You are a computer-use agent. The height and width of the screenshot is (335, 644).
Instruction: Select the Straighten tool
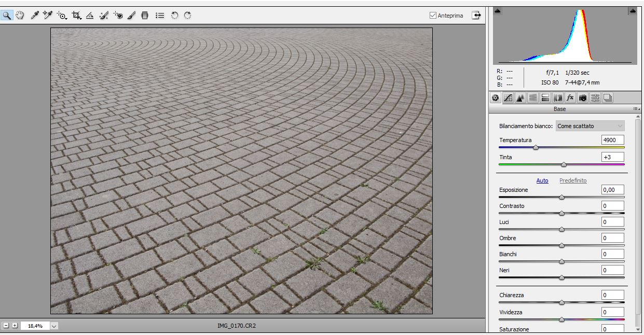click(x=90, y=16)
